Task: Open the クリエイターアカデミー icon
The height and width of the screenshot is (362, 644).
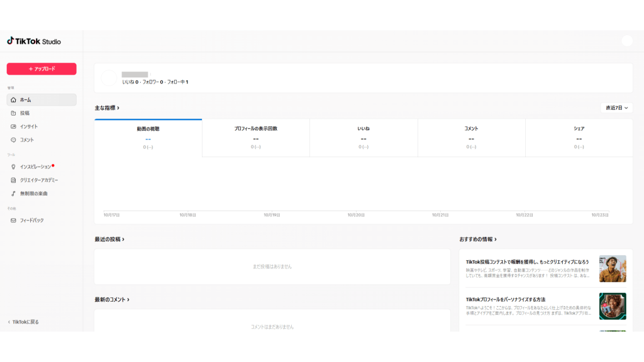Action: (x=14, y=180)
